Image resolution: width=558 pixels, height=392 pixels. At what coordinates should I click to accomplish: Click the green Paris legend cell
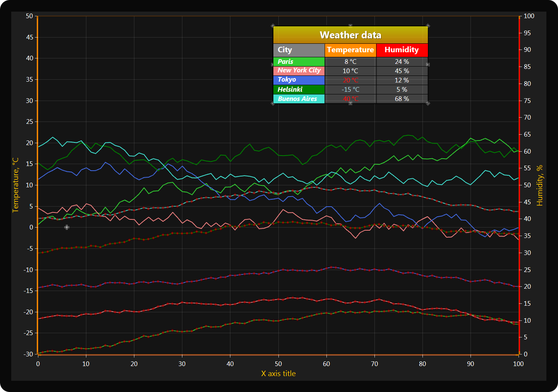pos(299,62)
